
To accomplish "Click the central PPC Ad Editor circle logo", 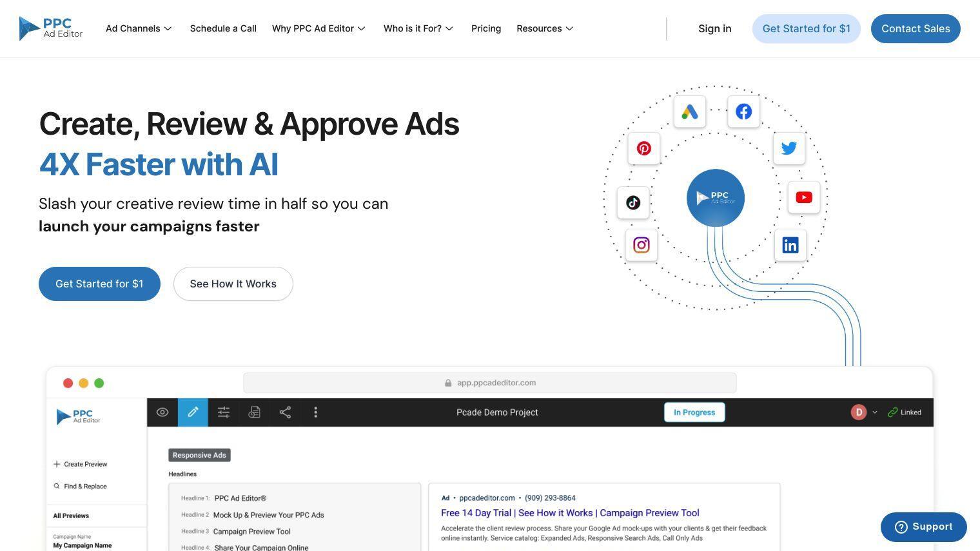I will point(716,198).
